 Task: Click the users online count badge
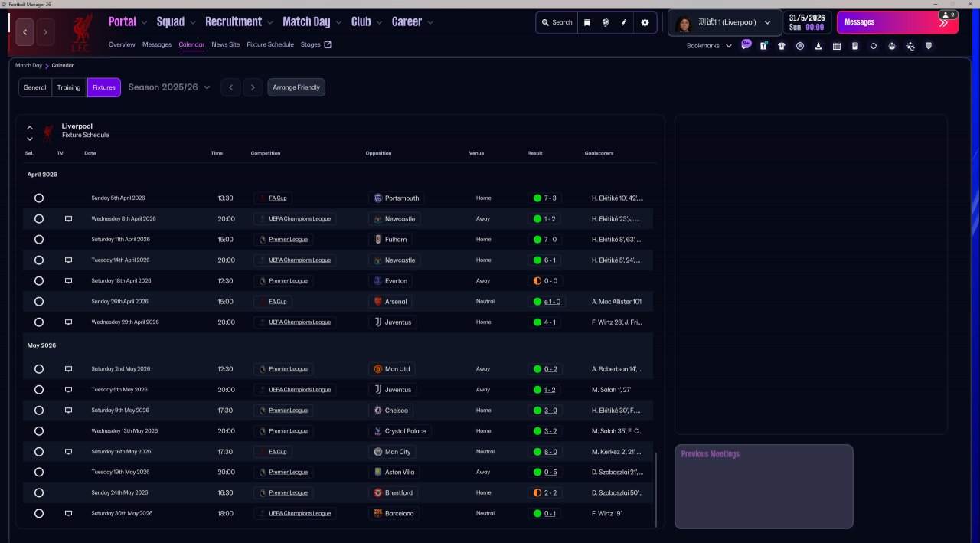(948, 15)
